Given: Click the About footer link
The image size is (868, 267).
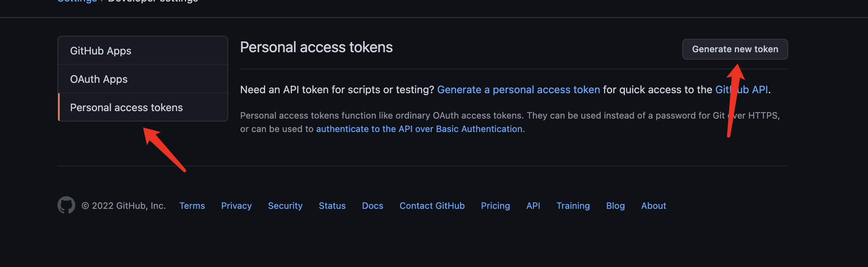Looking at the screenshot, I should (654, 206).
